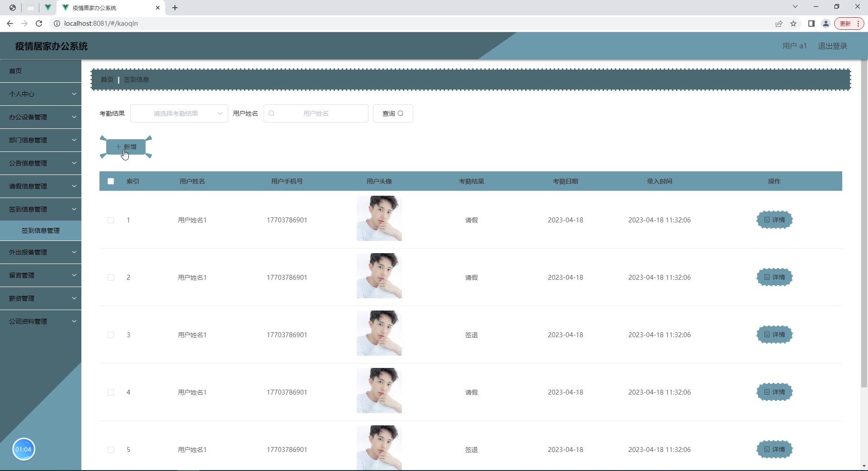Click the user avatar in row 3
Viewport: 868px width, 471px height.
(x=379, y=333)
